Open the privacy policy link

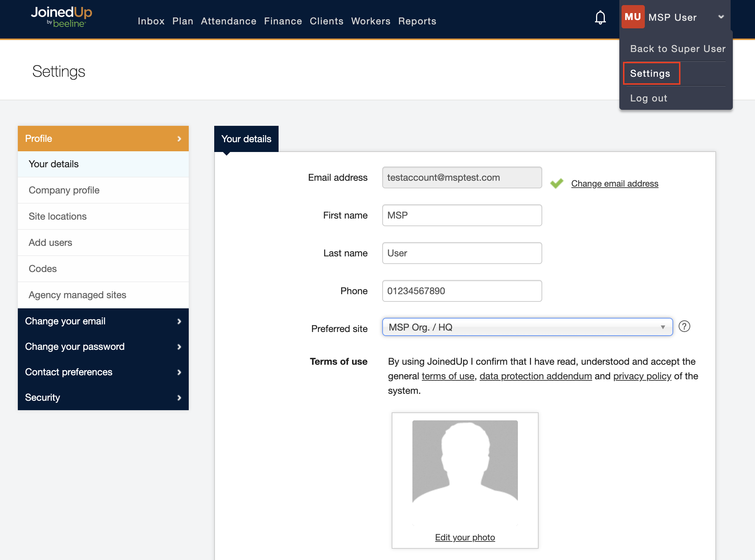click(x=642, y=376)
